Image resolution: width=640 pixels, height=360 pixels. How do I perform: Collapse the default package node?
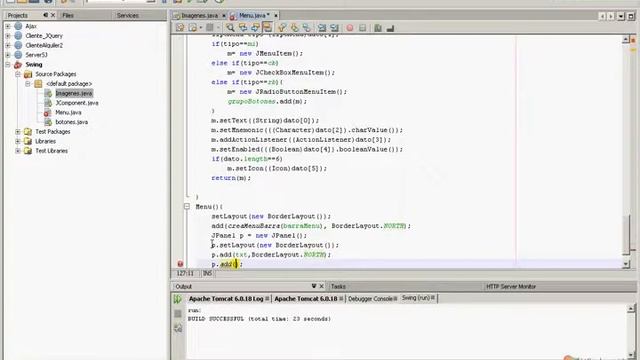(x=27, y=84)
